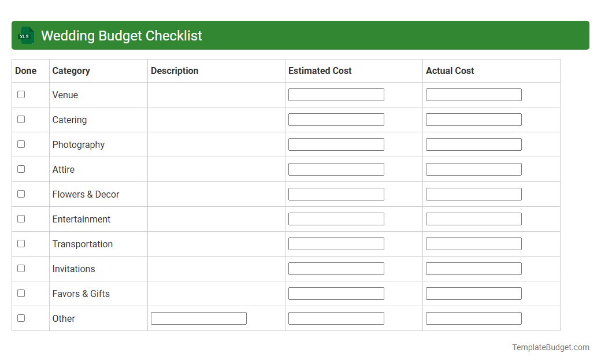Check the Done box for Venue
The width and height of the screenshot is (601, 364).
21,94
